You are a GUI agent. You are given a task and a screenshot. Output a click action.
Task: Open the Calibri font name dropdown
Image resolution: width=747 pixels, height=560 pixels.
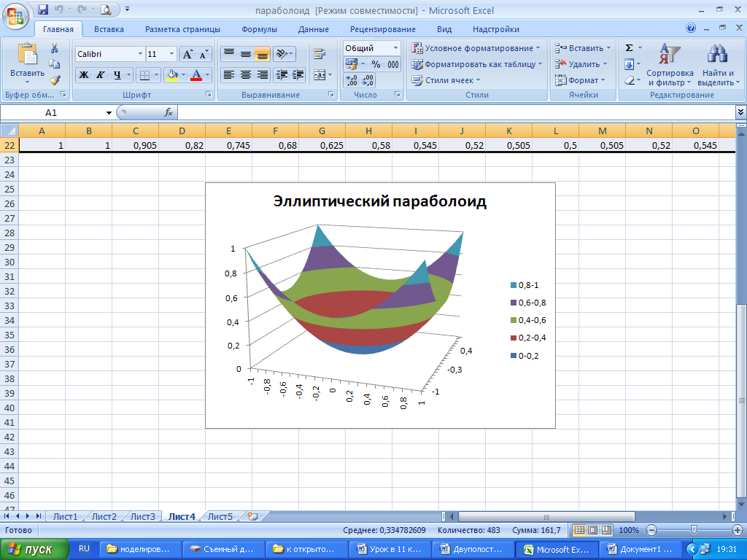(x=141, y=54)
